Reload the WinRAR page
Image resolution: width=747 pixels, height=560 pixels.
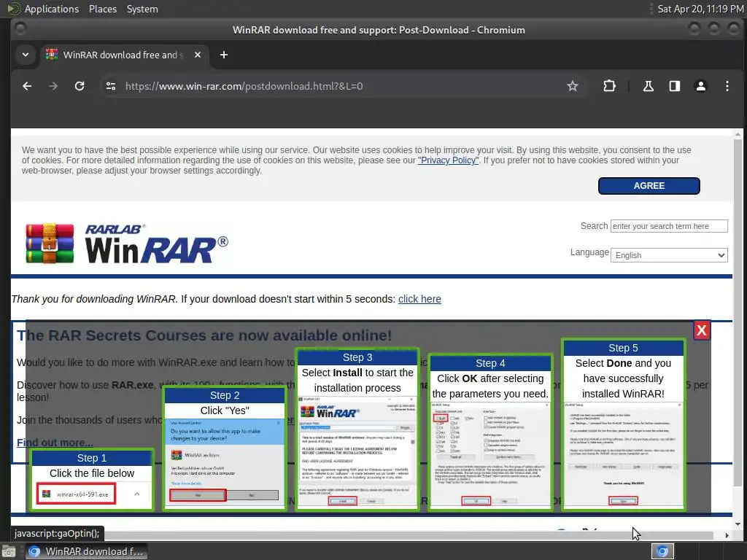(x=80, y=86)
